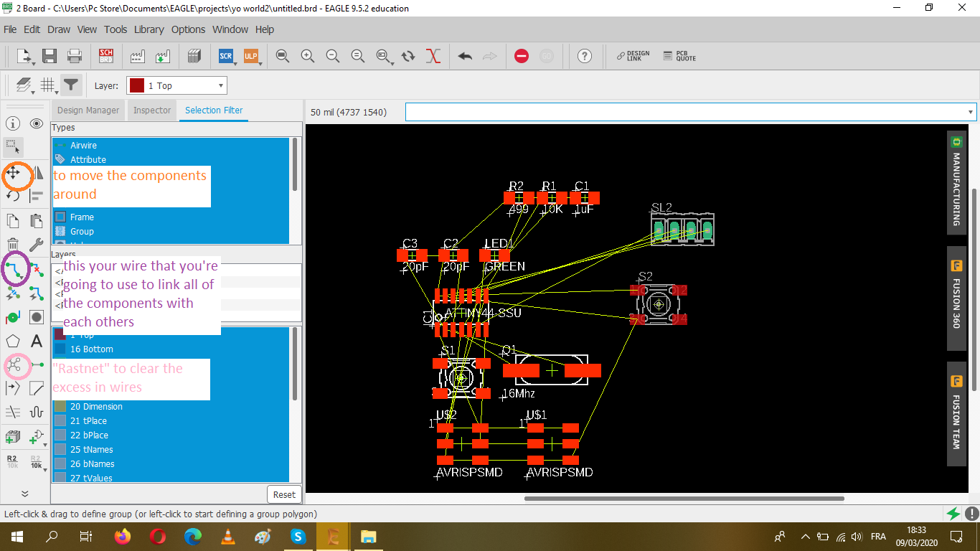Click the Reset button
Image resolution: width=980 pixels, height=551 pixels.
[x=284, y=494]
